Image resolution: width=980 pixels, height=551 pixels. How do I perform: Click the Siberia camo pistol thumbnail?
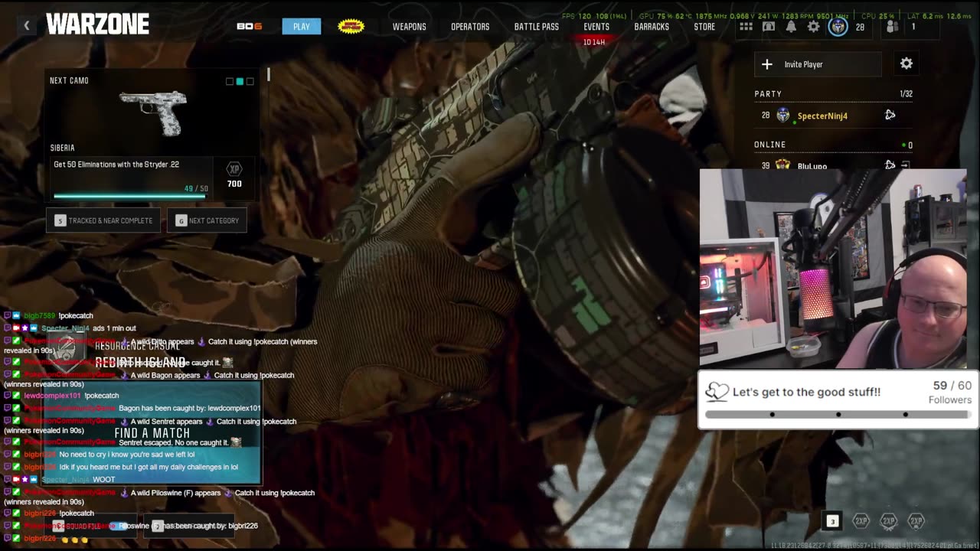click(153, 113)
